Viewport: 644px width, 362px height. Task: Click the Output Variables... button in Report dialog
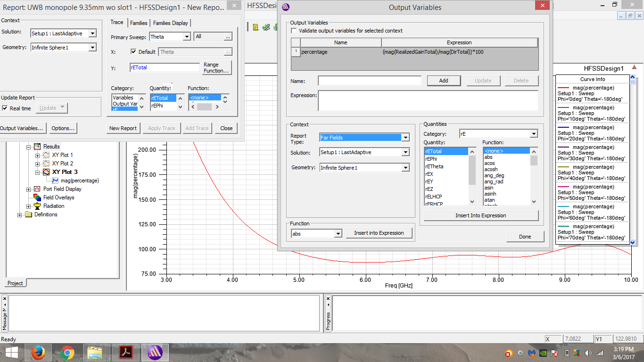(22, 128)
